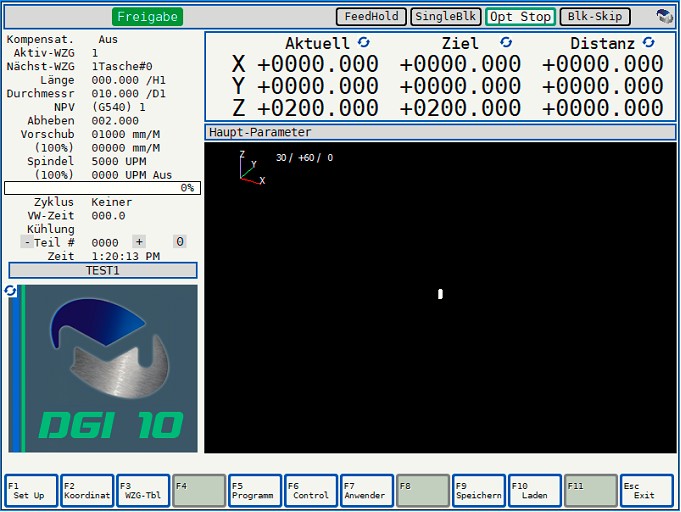Click the view angle text 30 / +60 / 0
The width and height of the screenshot is (681, 512).
point(304,158)
